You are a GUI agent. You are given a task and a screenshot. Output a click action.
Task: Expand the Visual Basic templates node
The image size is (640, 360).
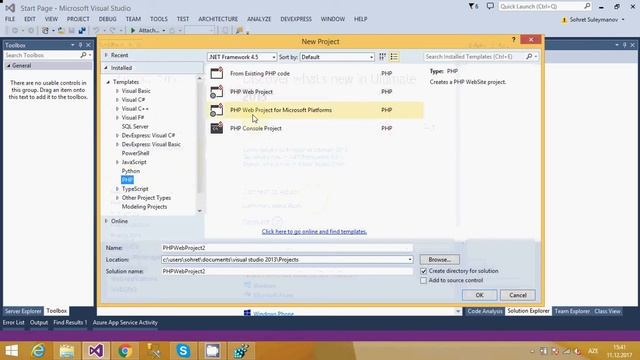[x=117, y=91]
